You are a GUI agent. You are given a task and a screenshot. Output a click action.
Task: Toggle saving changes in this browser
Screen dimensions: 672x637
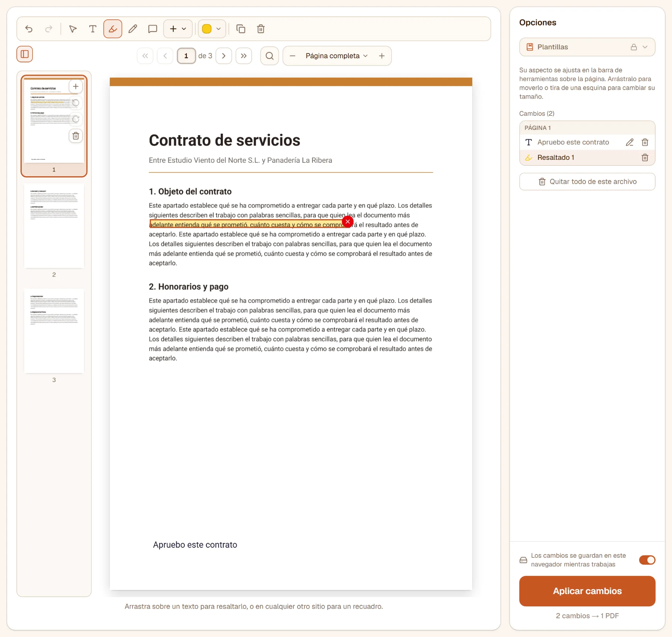click(x=647, y=560)
